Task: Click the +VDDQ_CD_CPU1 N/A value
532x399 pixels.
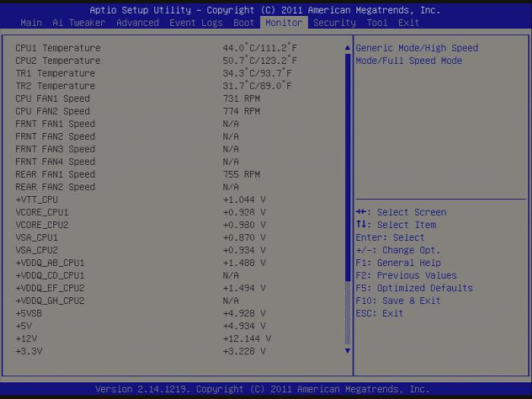Action: [231, 275]
